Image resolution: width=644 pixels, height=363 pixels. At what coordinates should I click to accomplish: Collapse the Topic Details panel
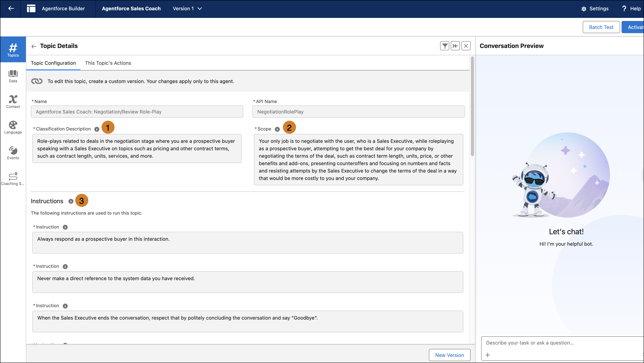455,46
